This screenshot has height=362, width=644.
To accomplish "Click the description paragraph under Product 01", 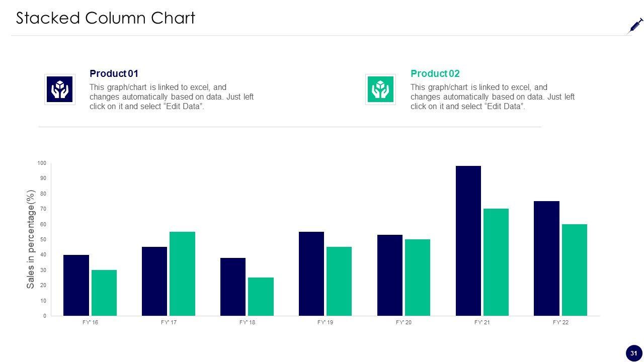I will [171, 97].
